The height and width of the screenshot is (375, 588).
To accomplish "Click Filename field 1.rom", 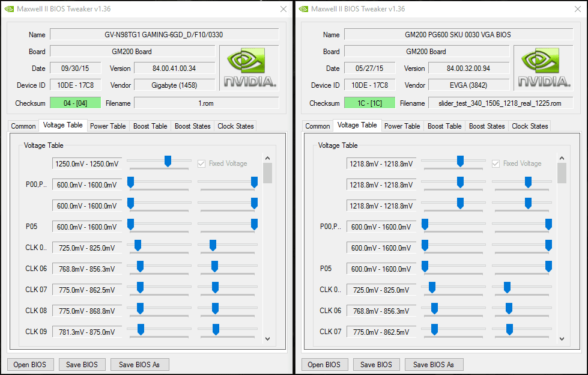I will pyautogui.click(x=206, y=103).
